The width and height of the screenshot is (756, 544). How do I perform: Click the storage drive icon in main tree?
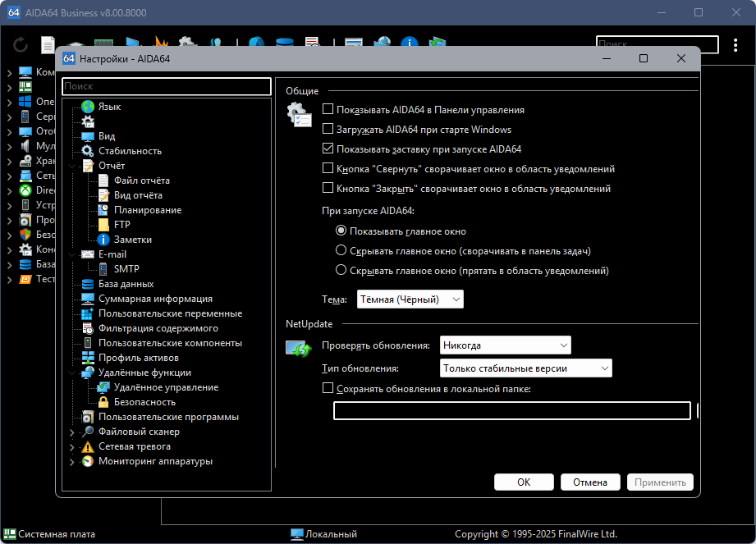click(25, 161)
